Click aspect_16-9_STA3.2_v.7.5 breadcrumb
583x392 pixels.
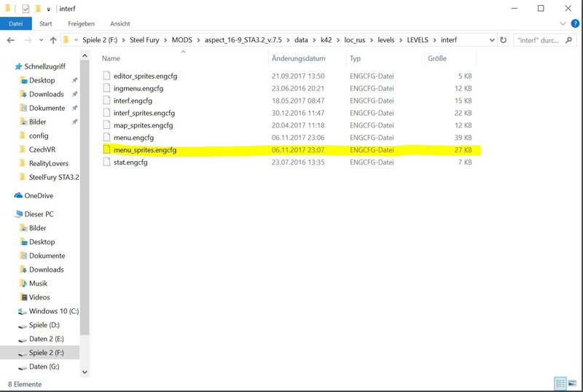tap(243, 40)
